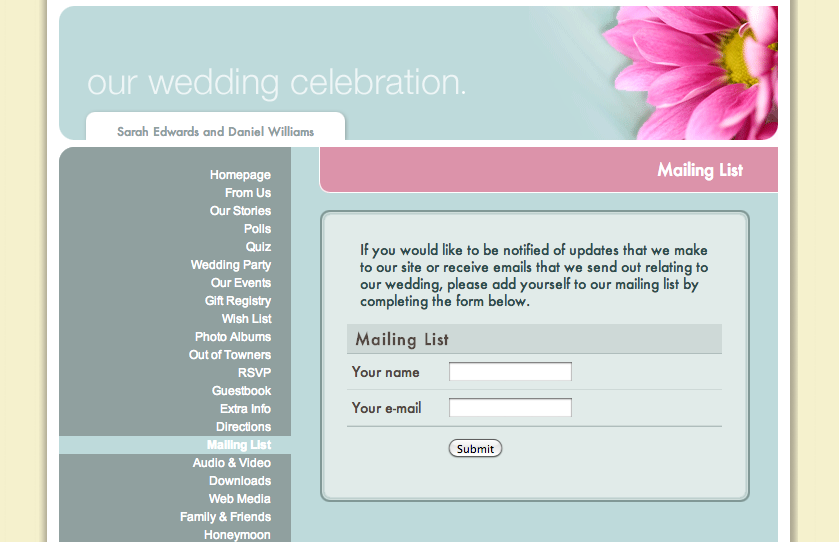
Task: Open the Wish List page
Action: pos(247,319)
